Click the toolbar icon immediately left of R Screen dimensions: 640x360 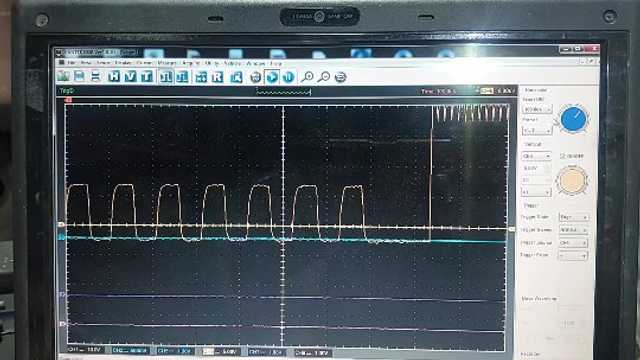(201, 77)
